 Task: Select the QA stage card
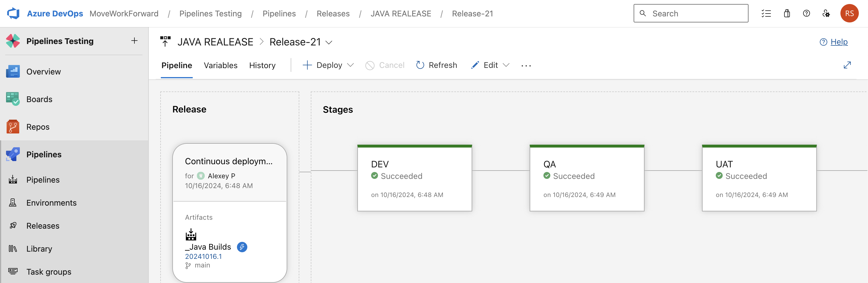587,178
